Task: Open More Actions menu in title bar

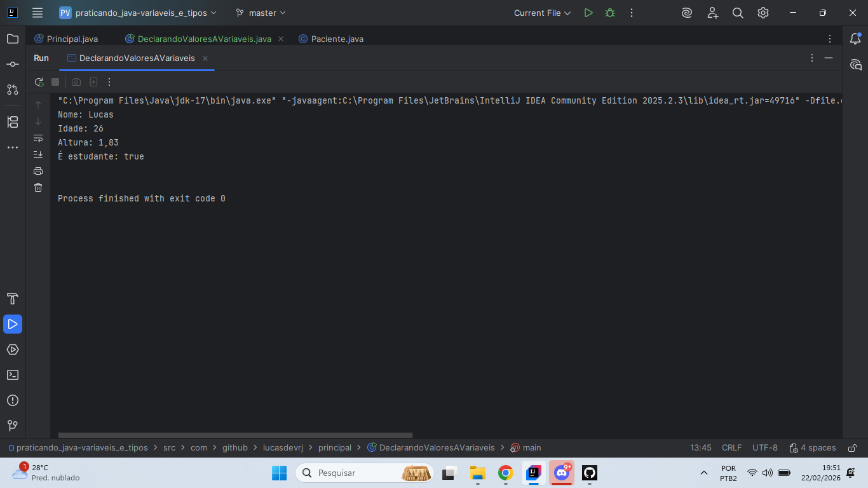Action: pyautogui.click(x=632, y=13)
